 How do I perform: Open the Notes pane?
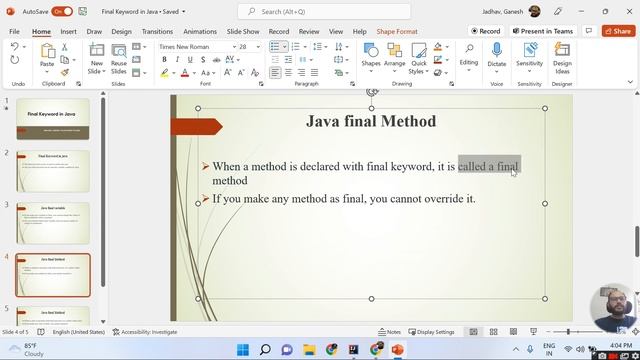pos(389,332)
